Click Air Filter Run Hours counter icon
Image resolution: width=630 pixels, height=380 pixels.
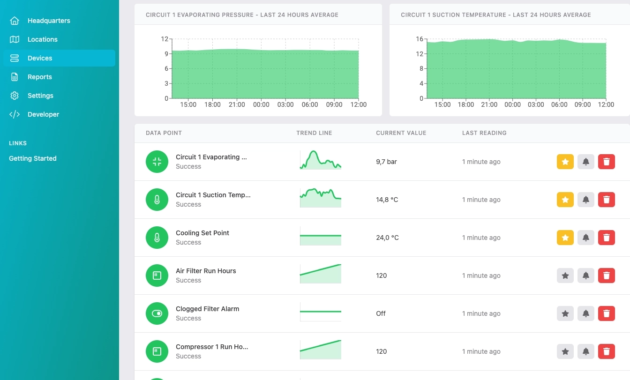tap(157, 276)
